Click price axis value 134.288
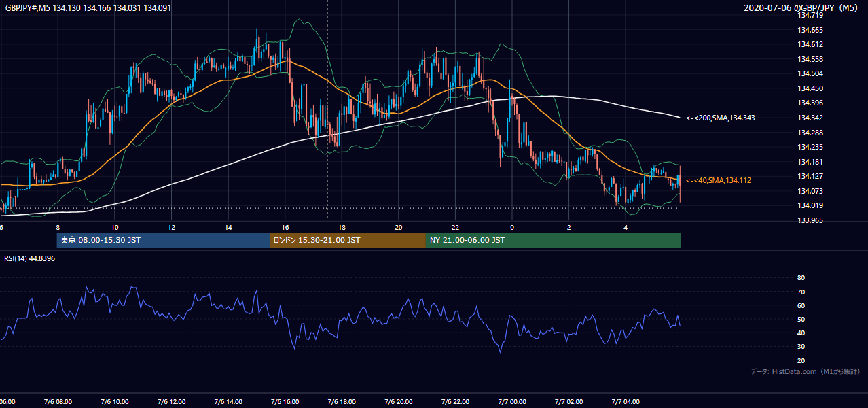The width and height of the screenshot is (868, 408). [810, 133]
